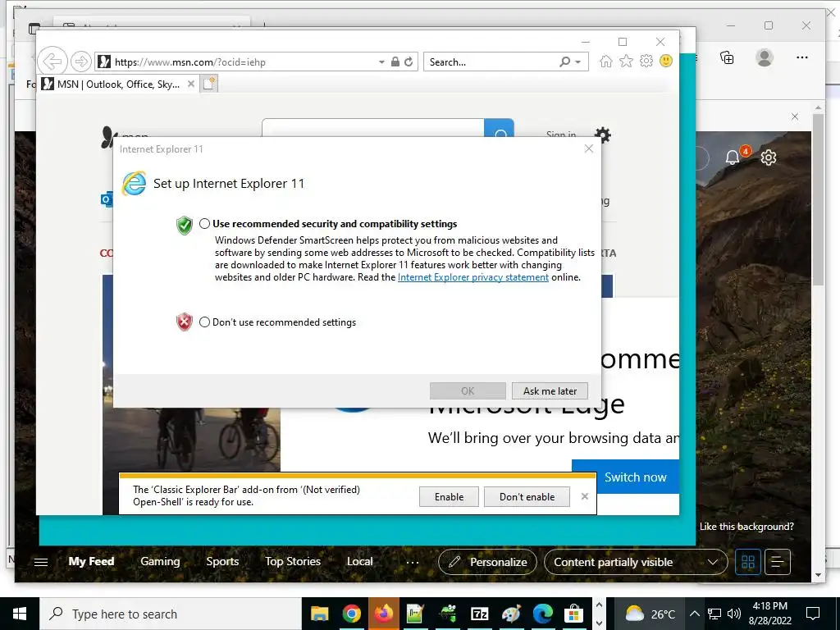Click the Type here to search taskbar box

coord(171,614)
